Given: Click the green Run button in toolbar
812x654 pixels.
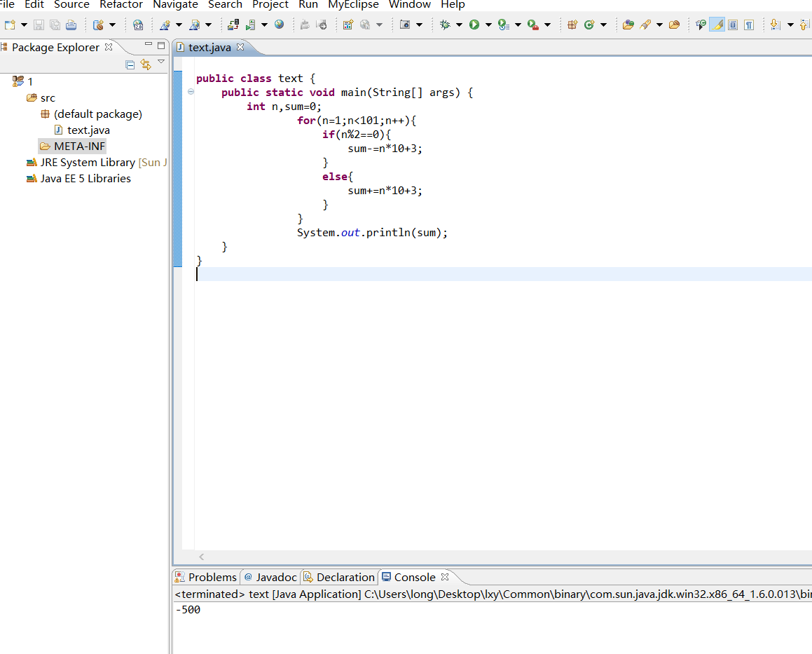Looking at the screenshot, I should tap(474, 25).
